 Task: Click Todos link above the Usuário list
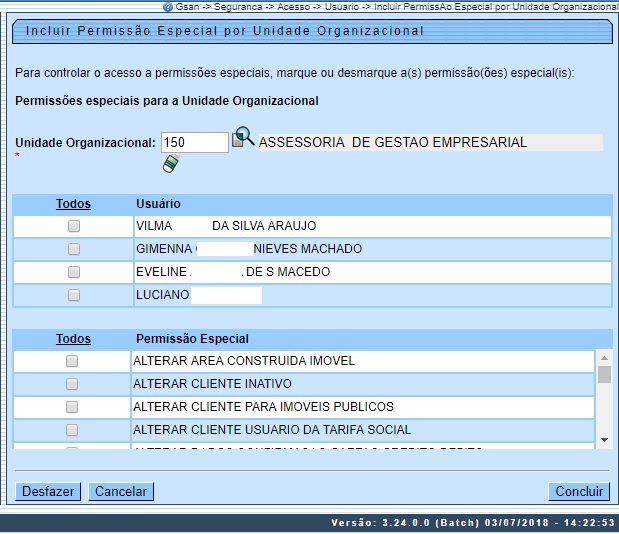coord(73,204)
